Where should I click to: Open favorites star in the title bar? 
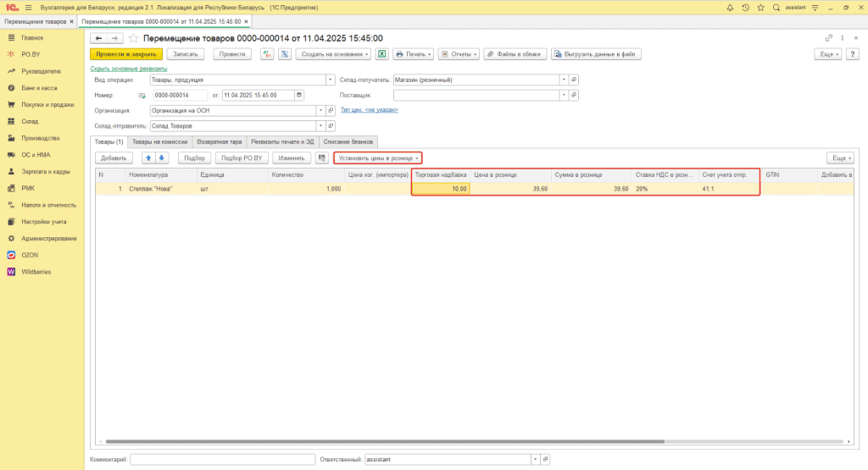[x=760, y=8]
